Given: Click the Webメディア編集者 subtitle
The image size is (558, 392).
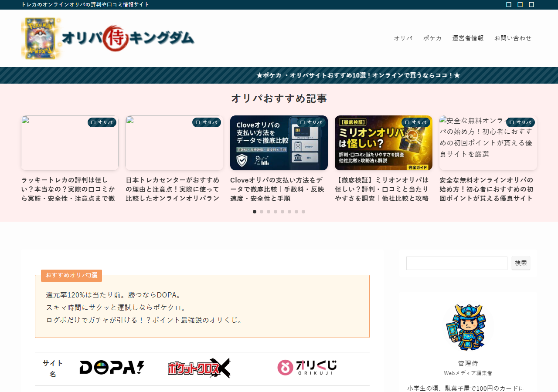Looking at the screenshot, I should 468,373.
